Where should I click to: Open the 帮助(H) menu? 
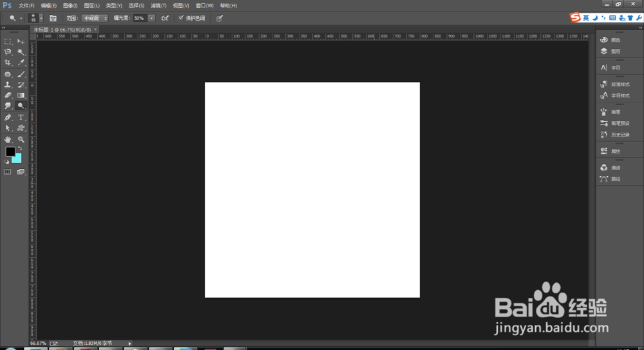point(229,6)
